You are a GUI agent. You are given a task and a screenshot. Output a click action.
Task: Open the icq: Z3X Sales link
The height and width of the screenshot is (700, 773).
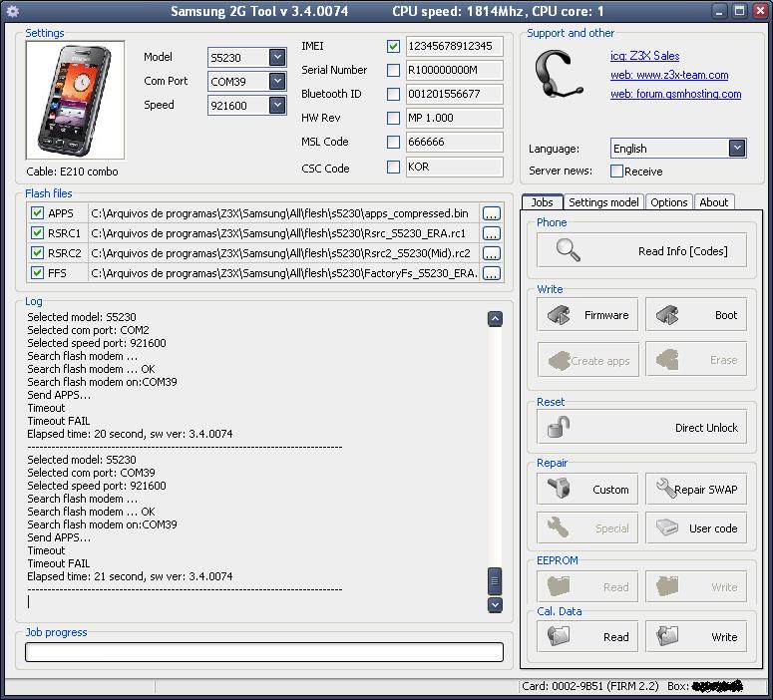point(644,56)
